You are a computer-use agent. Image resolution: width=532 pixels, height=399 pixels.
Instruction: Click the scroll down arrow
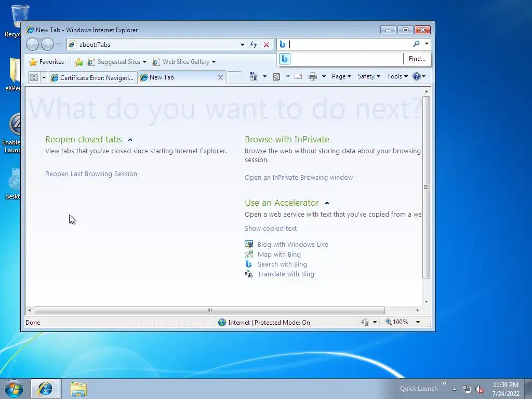coord(427,302)
